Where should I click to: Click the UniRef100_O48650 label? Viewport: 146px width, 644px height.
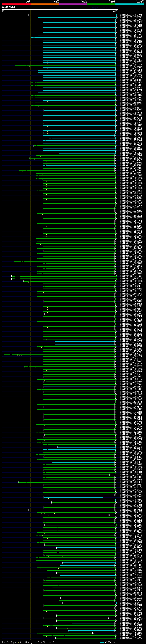click(x=131, y=32)
